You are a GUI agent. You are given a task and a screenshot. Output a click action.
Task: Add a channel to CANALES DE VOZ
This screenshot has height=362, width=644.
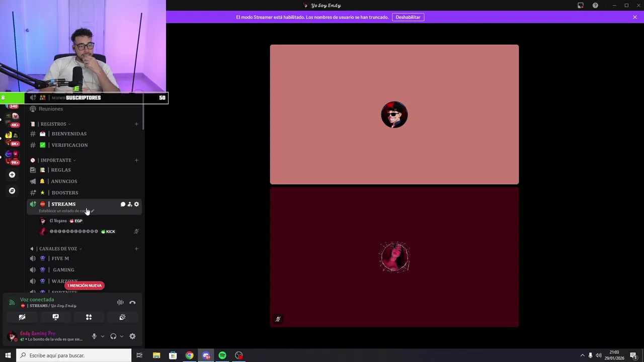(x=136, y=248)
